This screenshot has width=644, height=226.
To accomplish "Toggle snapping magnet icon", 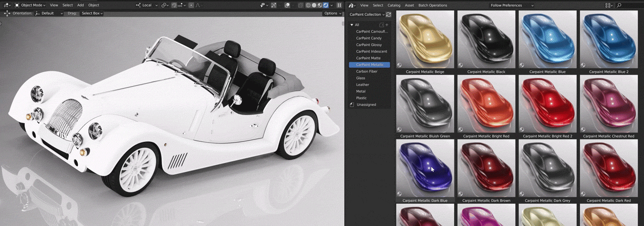I will point(174,5).
